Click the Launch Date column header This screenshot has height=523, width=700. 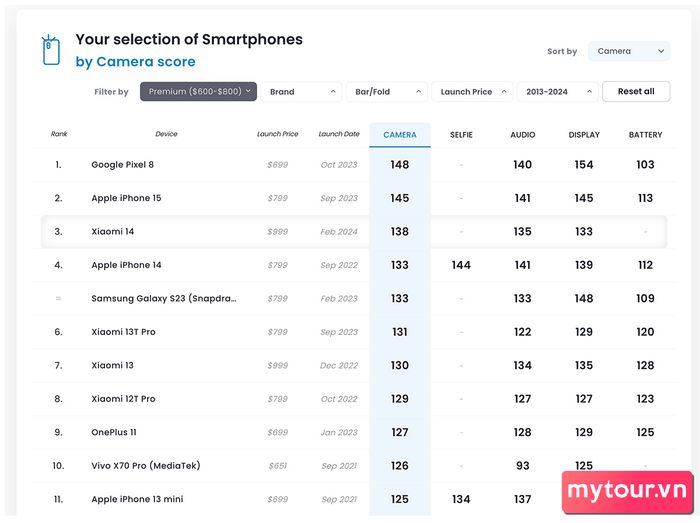tap(339, 134)
